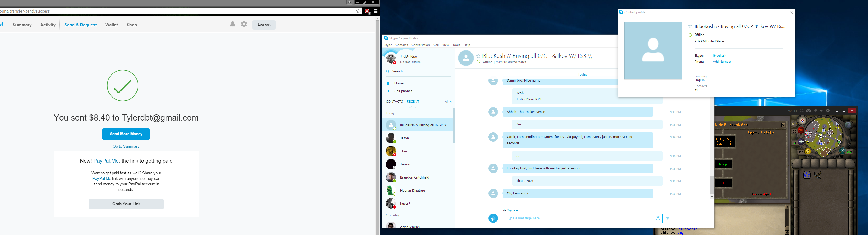
Task: Open the red browser extension icon
Action: 367,12
